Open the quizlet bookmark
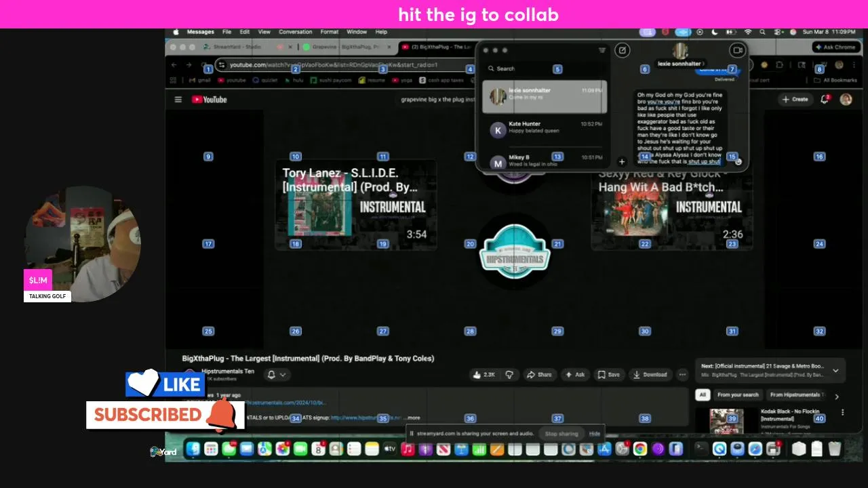The height and width of the screenshot is (488, 868). [265, 80]
